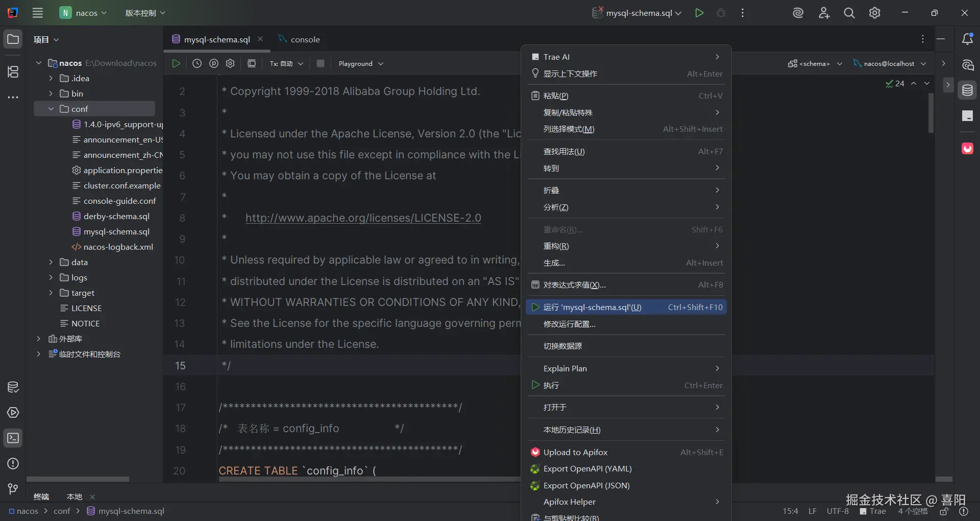Open the 项目 view selector dropdown
This screenshot has width=980, height=521.
46,39
